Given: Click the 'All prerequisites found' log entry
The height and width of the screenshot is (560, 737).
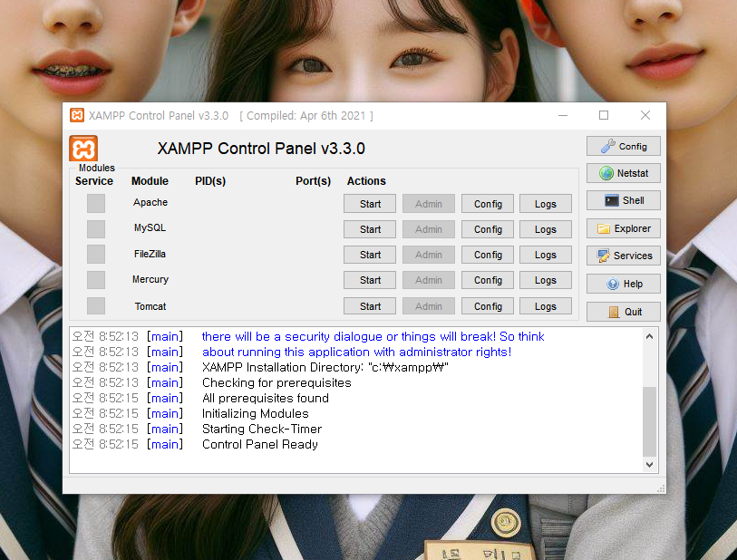Looking at the screenshot, I should 266,398.
